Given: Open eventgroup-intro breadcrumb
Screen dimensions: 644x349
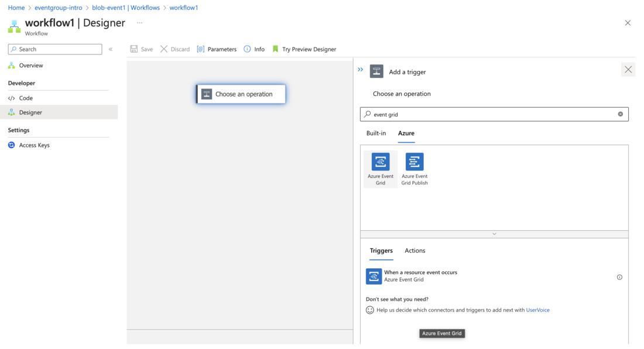Looking at the screenshot, I should click(59, 8).
